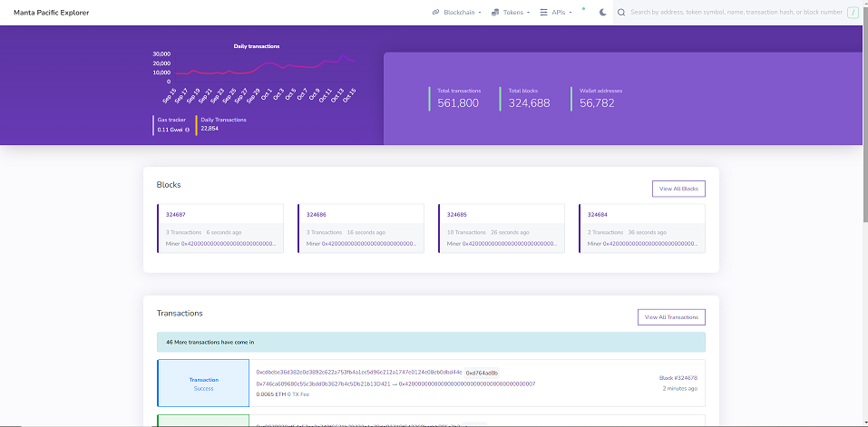Click the Tokens coins icon

(x=495, y=13)
